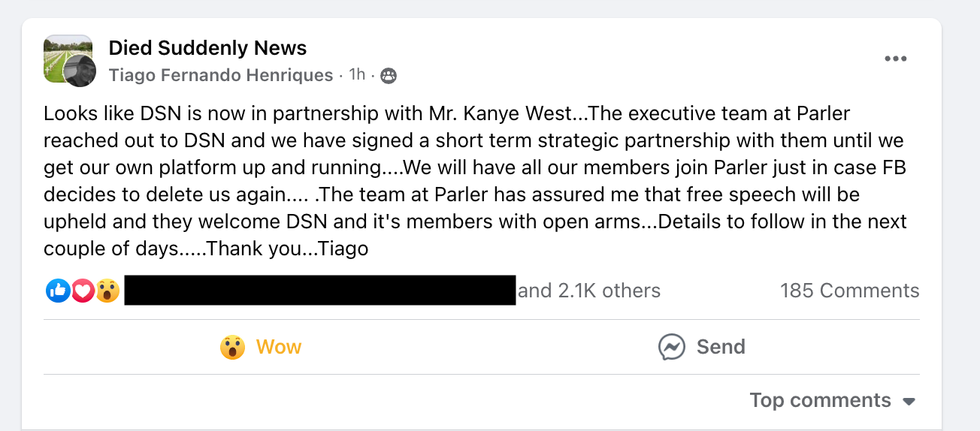
Task: Click the emoji beside the Wow label
Action: click(232, 347)
